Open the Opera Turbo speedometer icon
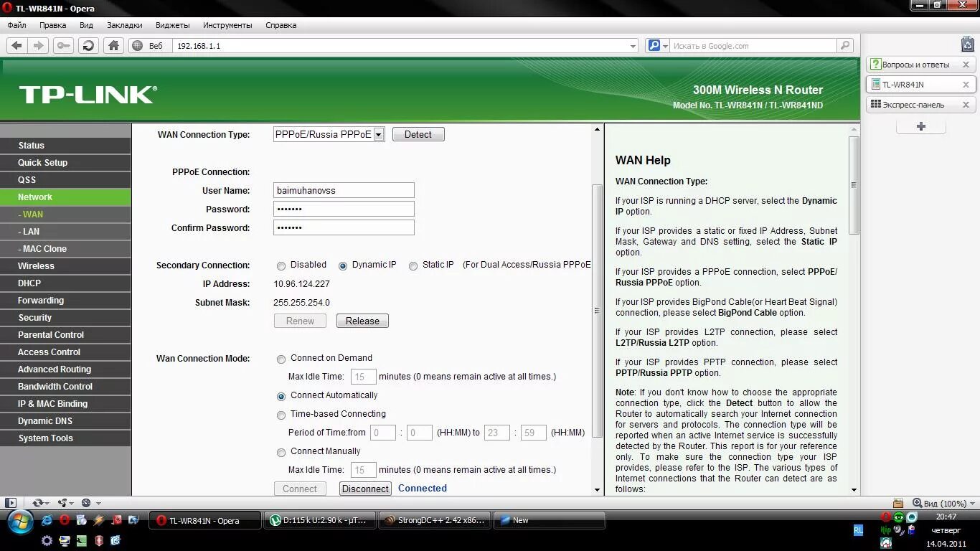Image resolution: width=980 pixels, height=551 pixels. click(x=86, y=503)
